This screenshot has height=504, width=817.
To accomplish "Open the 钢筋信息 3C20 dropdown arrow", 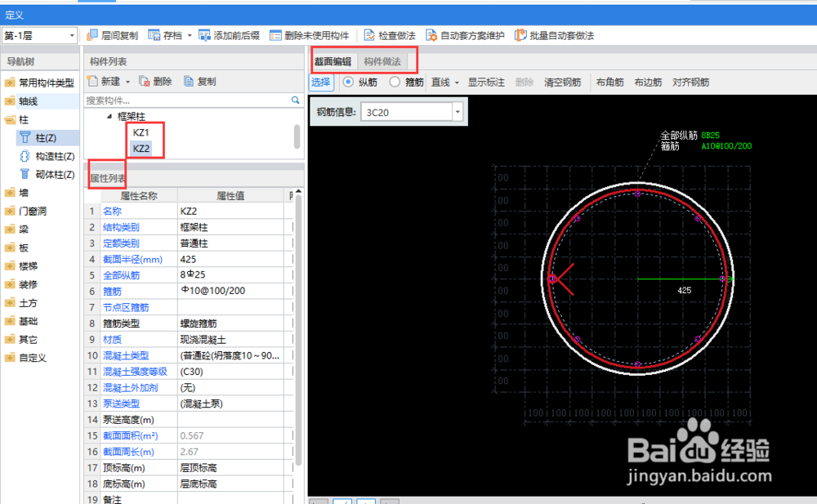I will pyautogui.click(x=458, y=112).
